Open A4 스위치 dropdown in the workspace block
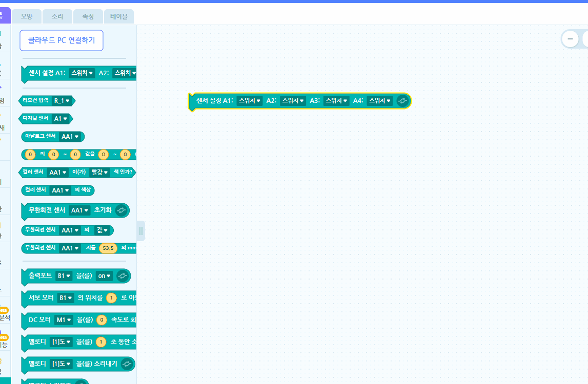This screenshot has height=384, width=588. click(x=380, y=101)
